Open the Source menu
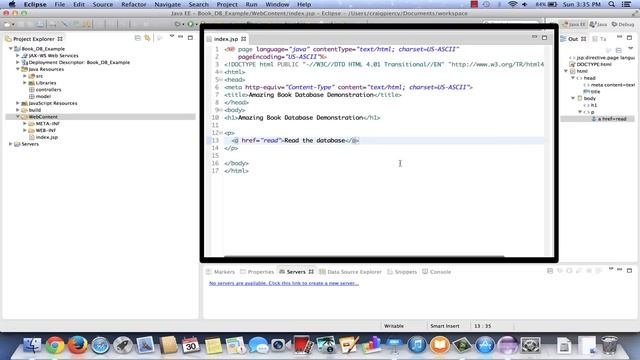The height and width of the screenshot is (360, 640). pyautogui.click(x=102, y=4)
